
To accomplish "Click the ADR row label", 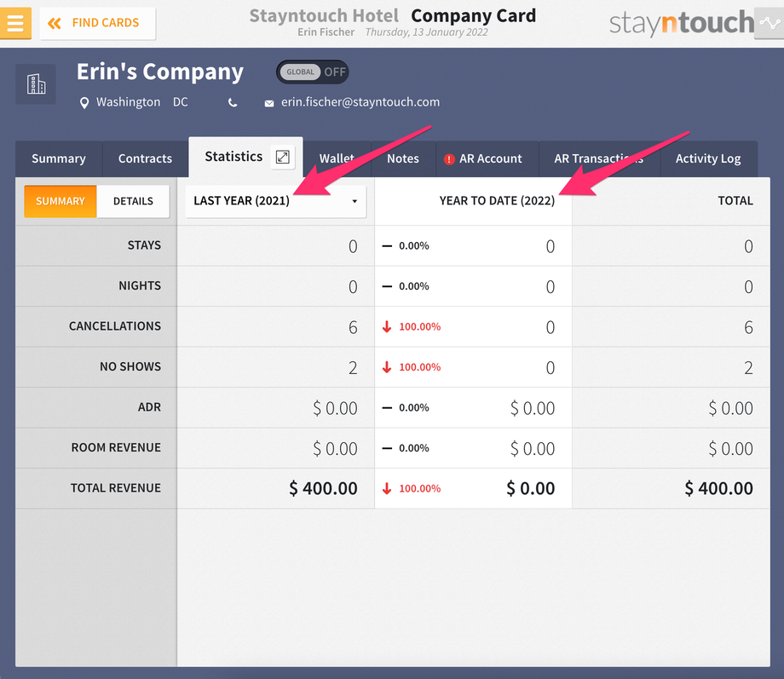I will pyautogui.click(x=149, y=407).
